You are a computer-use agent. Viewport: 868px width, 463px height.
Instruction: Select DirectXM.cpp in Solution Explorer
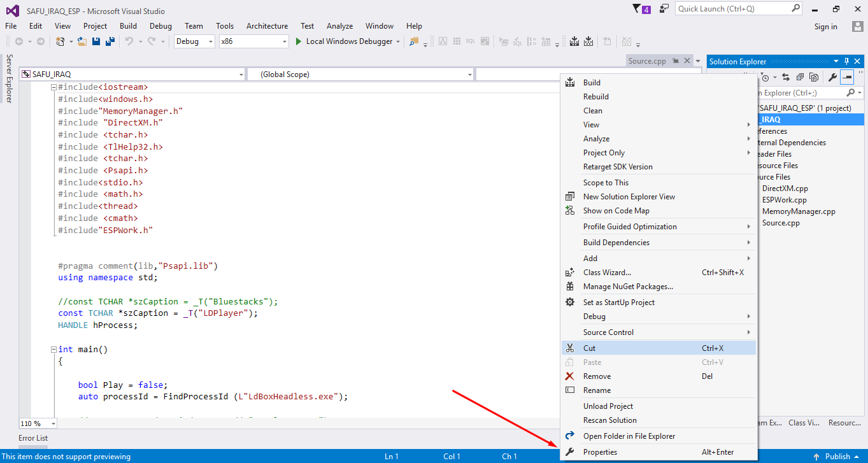[x=785, y=189]
